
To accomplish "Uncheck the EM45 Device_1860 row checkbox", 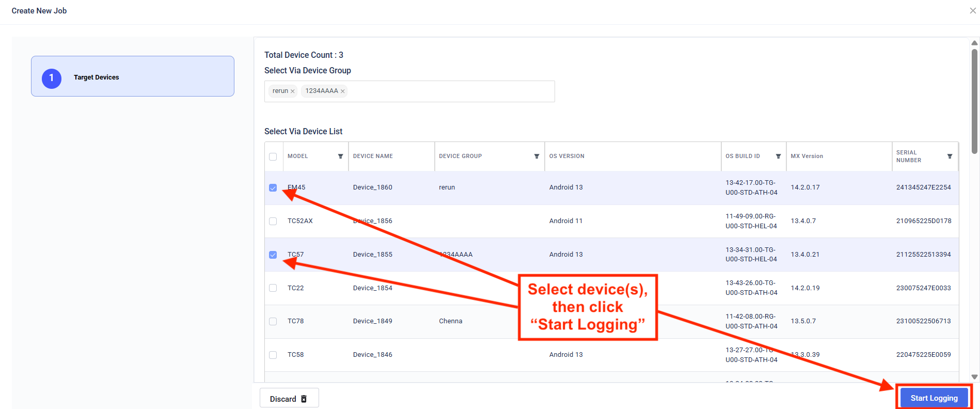I will [273, 188].
